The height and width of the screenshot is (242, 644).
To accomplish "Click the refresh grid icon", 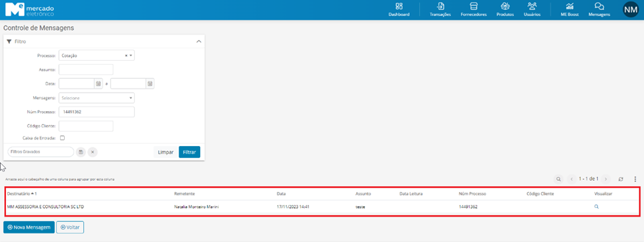I will click(x=621, y=179).
